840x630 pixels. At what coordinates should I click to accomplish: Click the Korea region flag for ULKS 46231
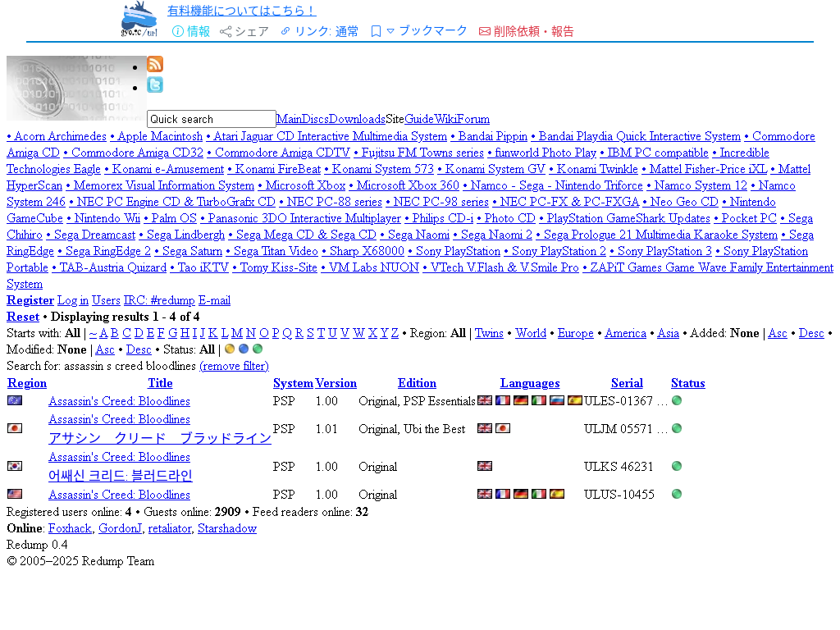15,466
